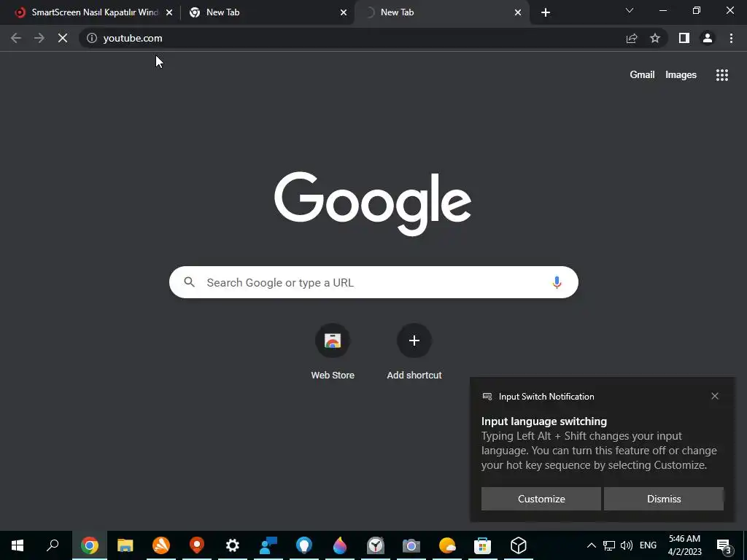Open network status in system tray
The height and width of the screenshot is (560, 747).
click(x=609, y=545)
